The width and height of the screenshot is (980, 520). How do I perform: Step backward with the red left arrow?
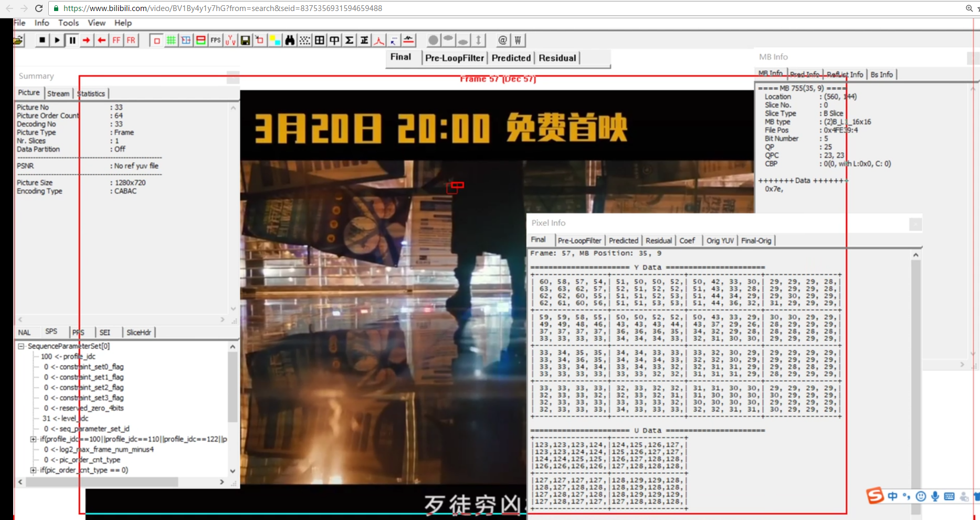(x=101, y=40)
